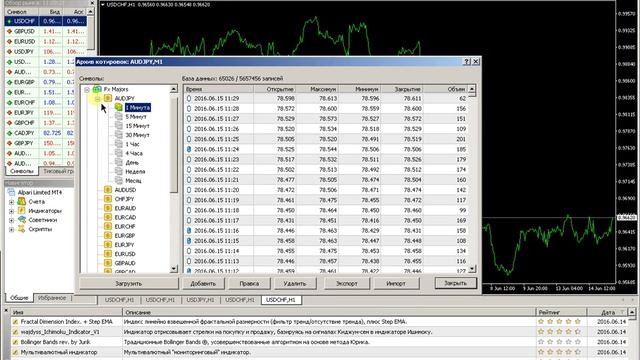Sort records by Объем column header

(x=445, y=89)
